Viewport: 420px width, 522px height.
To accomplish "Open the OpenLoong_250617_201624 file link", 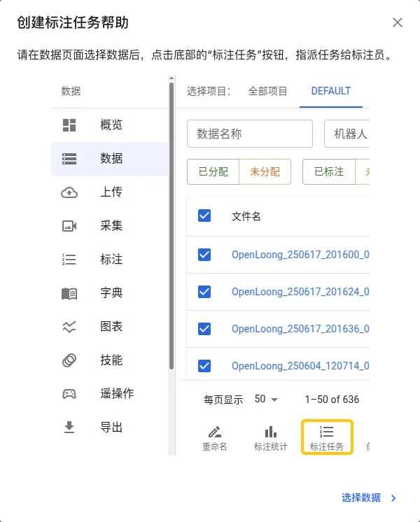I will coord(300,292).
